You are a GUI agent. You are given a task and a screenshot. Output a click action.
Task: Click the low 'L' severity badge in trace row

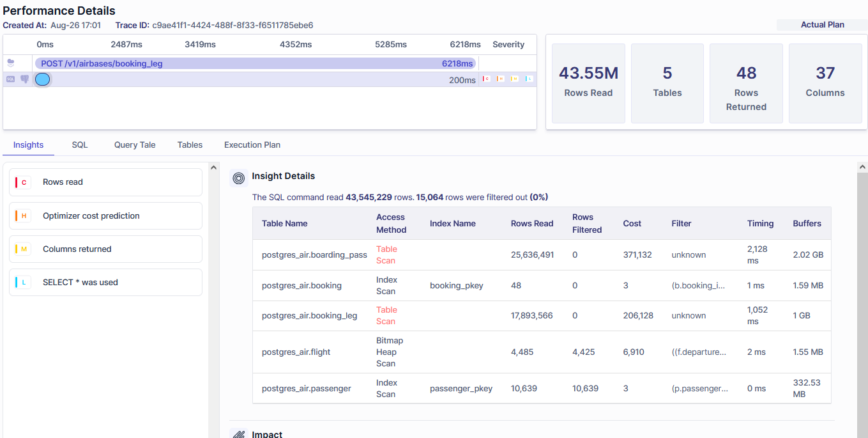[529, 79]
